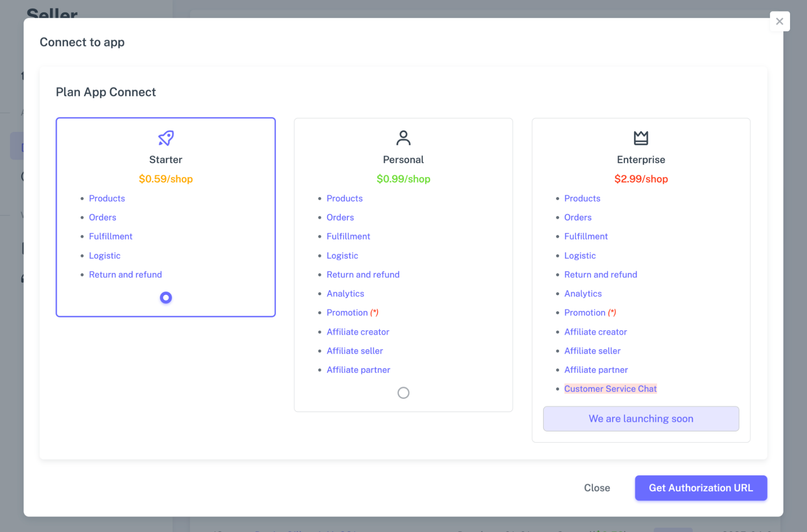Click Affiliate partner in Enterprise plan
Image resolution: width=807 pixels, height=532 pixels.
(595, 370)
